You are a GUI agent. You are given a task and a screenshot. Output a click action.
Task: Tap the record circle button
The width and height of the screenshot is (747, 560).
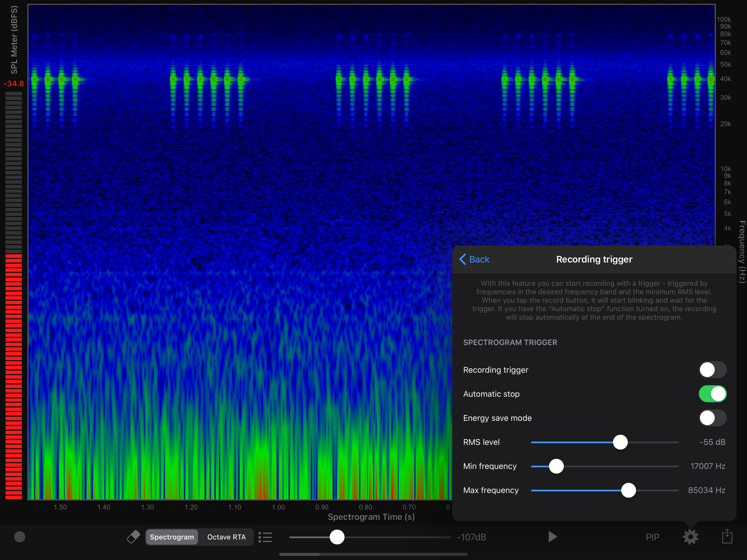(x=20, y=537)
